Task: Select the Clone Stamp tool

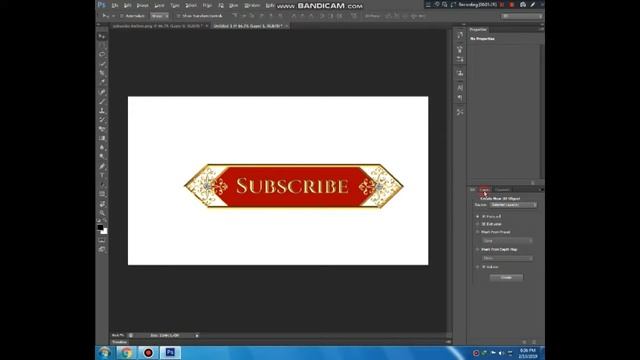Action: [x=102, y=111]
